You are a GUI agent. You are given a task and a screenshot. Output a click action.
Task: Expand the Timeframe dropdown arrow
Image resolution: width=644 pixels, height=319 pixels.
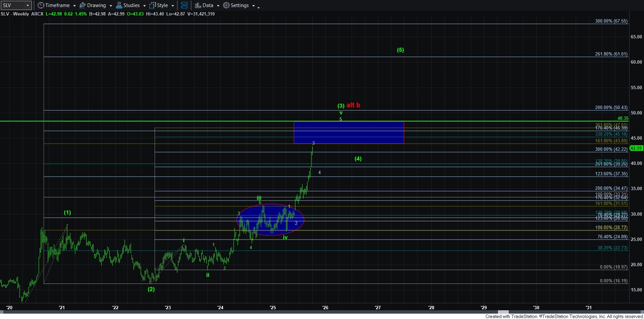[x=74, y=6]
